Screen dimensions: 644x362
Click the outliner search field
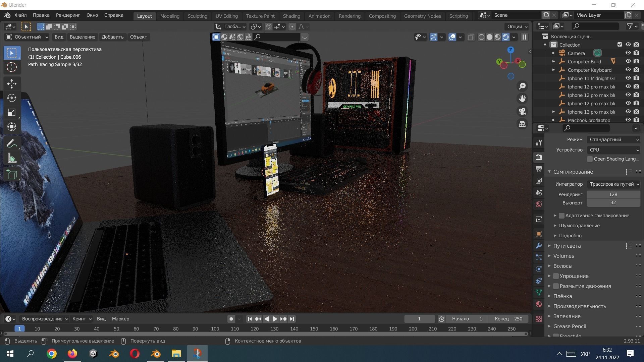click(595, 26)
